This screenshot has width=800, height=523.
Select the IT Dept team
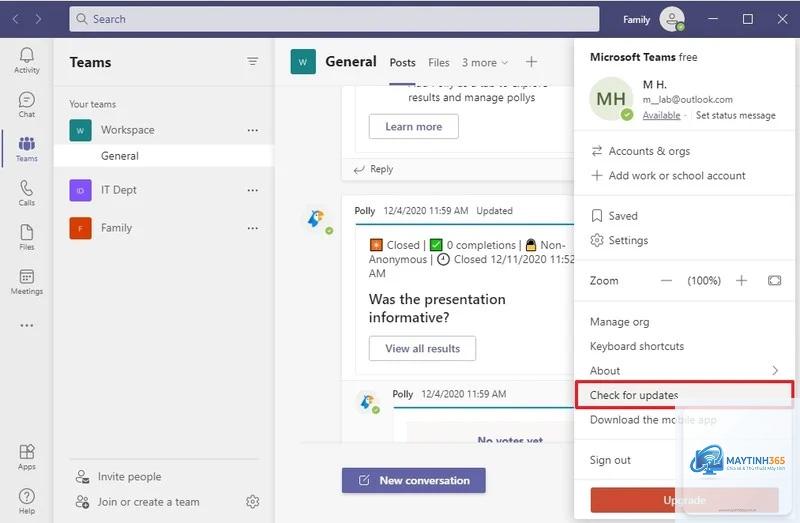point(163,190)
